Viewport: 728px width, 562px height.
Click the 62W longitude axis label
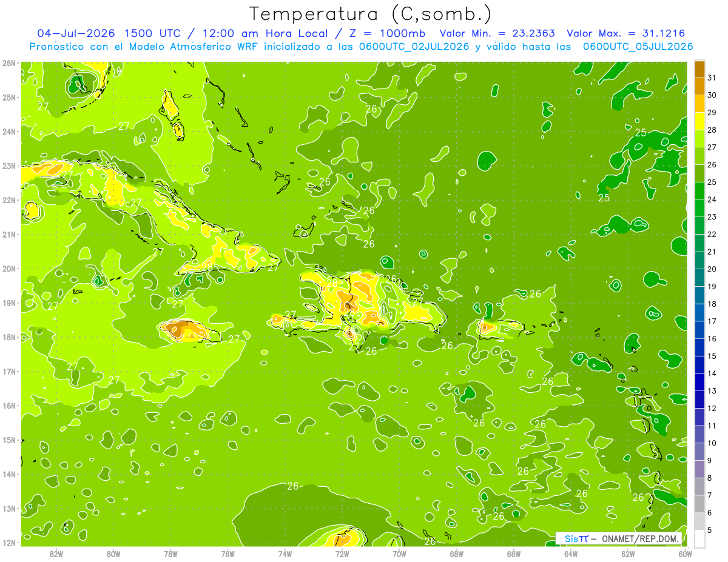point(628,554)
